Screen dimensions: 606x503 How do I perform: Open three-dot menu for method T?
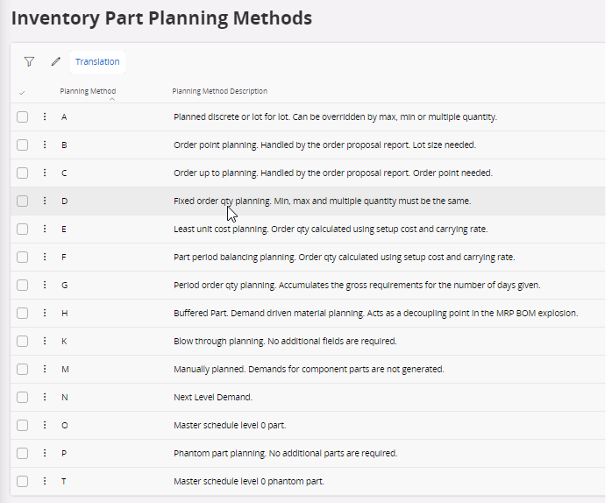tap(45, 481)
